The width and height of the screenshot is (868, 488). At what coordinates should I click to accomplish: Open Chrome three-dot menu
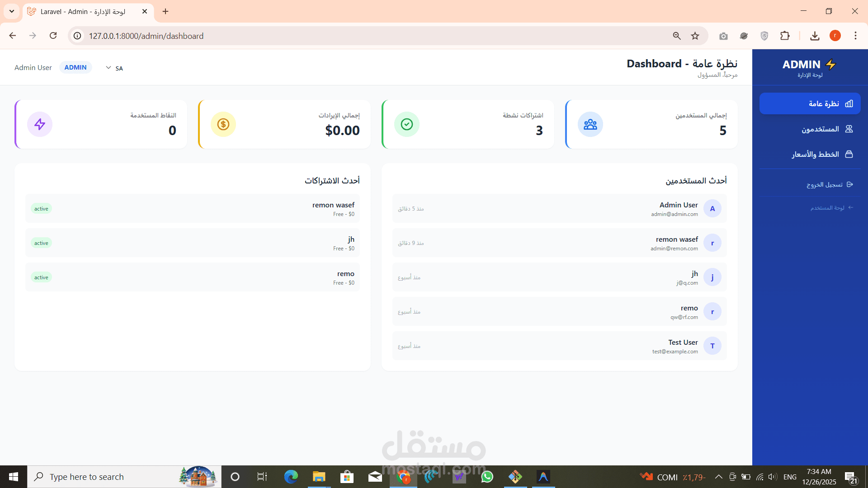point(855,36)
